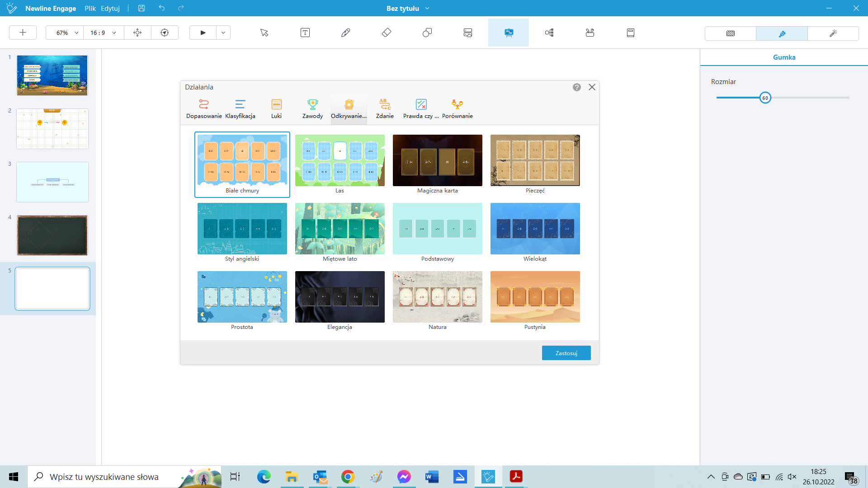Click the save icon in title bar
The width and height of the screenshot is (868, 488).
click(x=142, y=8)
